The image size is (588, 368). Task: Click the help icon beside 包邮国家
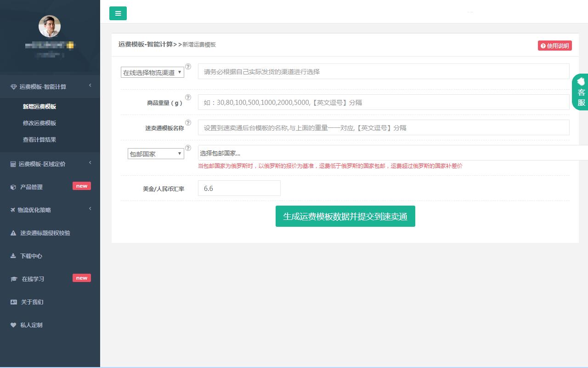point(188,148)
